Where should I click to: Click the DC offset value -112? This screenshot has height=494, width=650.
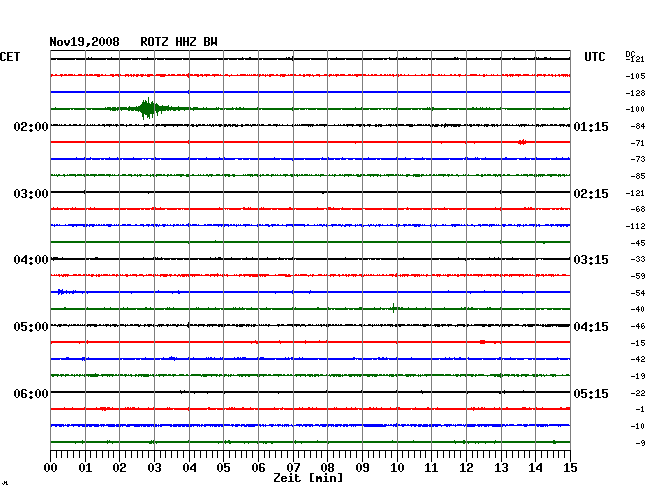(635, 226)
